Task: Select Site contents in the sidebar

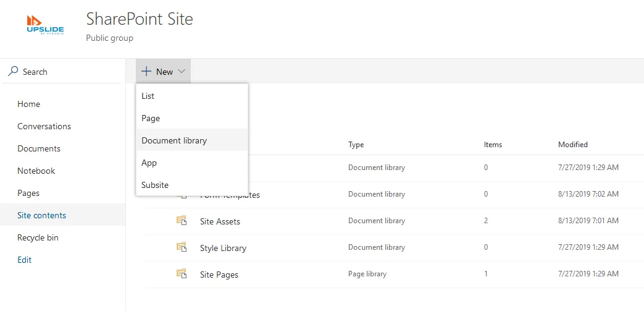Action: coord(63,215)
